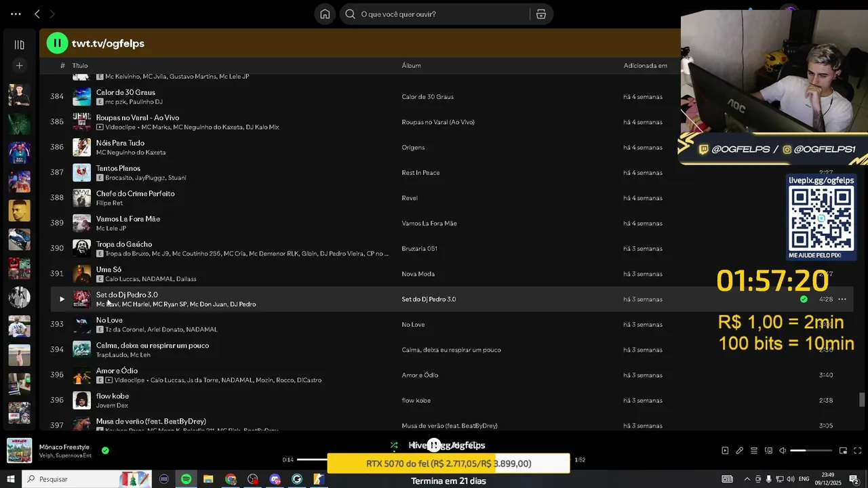Select track title Chefe do Crime Perfeito
The height and width of the screenshot is (488, 868).
(136, 193)
